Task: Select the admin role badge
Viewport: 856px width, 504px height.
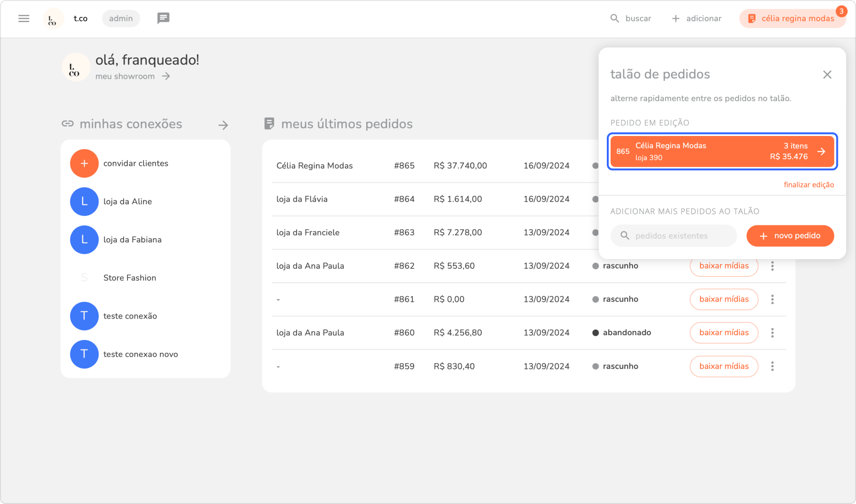Action: click(121, 19)
